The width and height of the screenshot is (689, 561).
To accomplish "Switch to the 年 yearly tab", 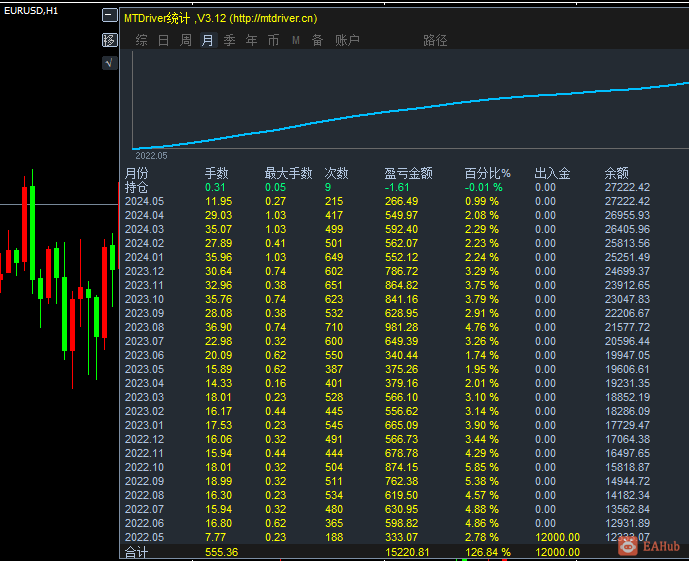I will 251,40.
